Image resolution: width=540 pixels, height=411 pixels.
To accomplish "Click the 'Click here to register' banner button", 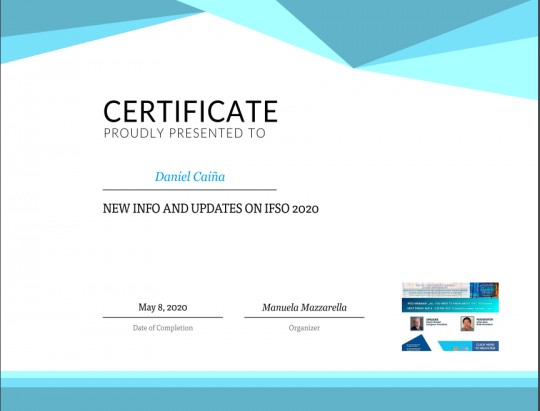I will tap(485, 346).
